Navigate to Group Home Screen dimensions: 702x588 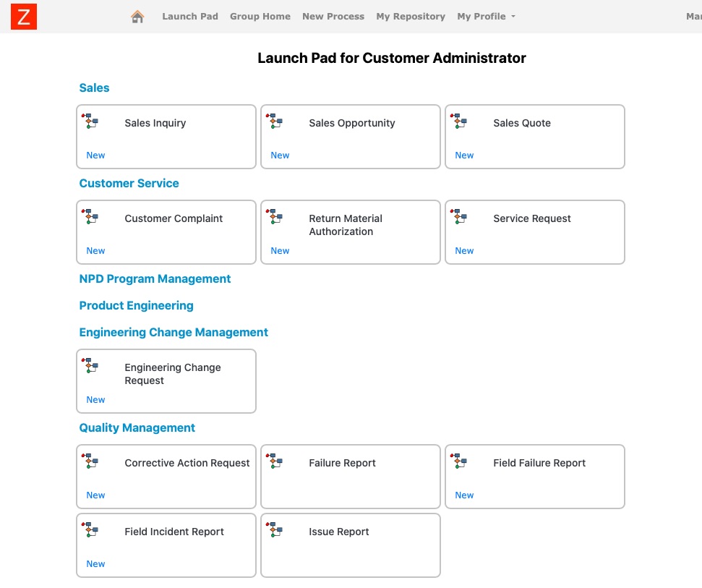coord(260,17)
